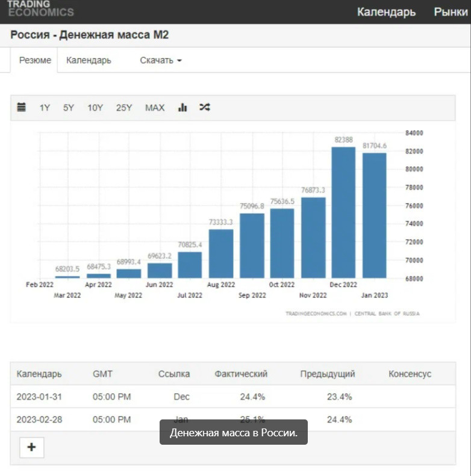This screenshot has height=476, width=471.
Task: Expand the Скачать dropdown
Action: click(161, 60)
